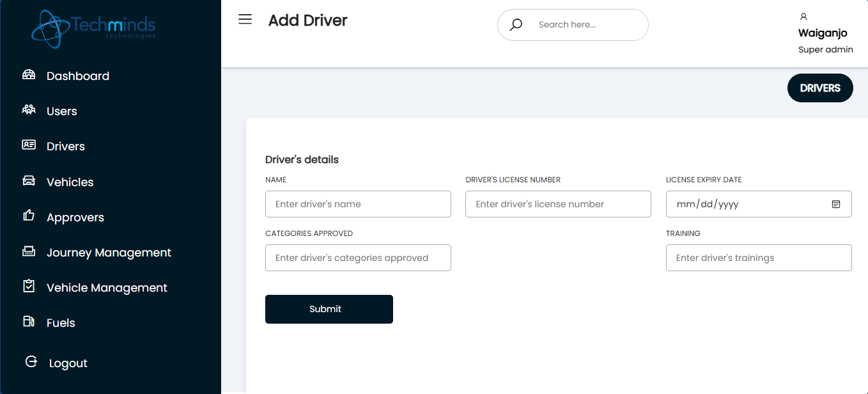Click the Search here box

[573, 25]
